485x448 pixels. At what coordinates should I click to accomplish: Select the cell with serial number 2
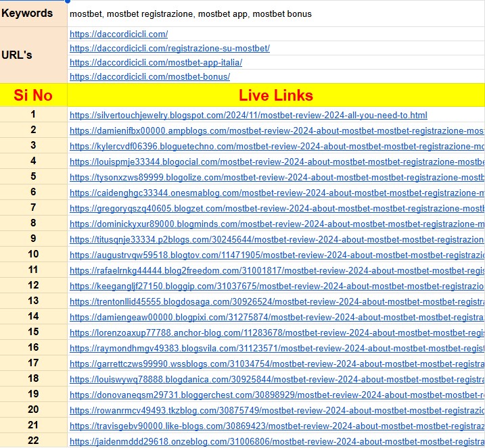[33, 130]
